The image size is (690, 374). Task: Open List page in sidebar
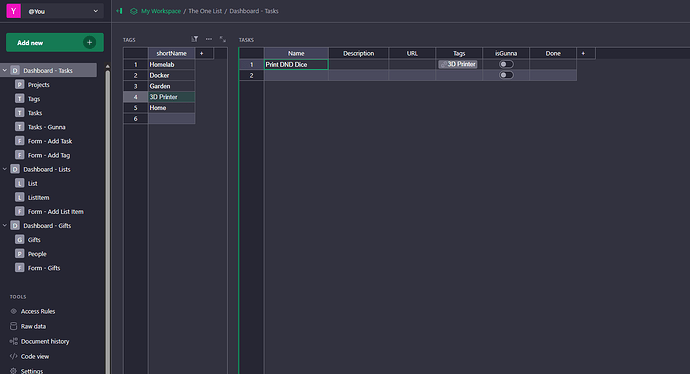point(33,183)
